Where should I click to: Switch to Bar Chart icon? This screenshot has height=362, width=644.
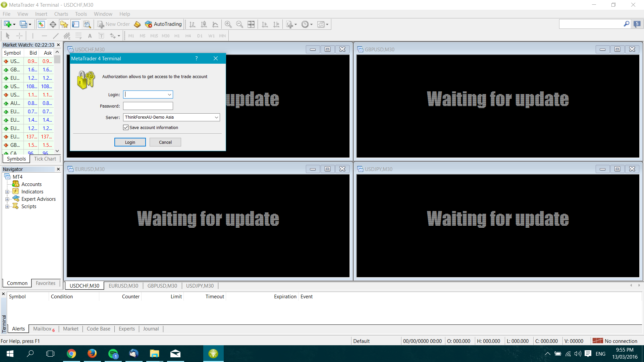[x=192, y=24]
